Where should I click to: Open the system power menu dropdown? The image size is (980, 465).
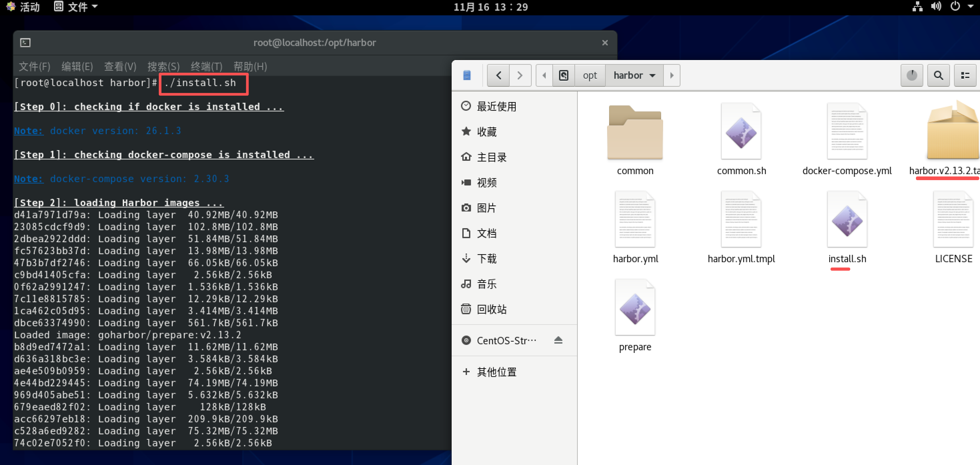click(970, 6)
